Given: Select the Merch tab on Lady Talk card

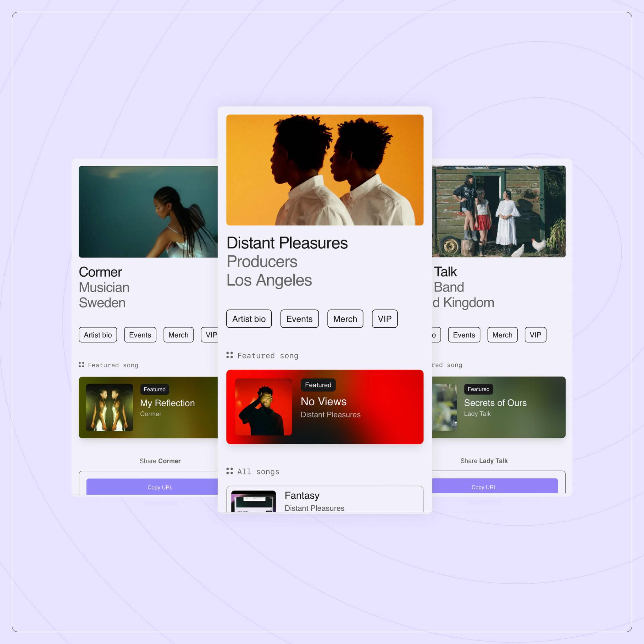Looking at the screenshot, I should coord(502,335).
